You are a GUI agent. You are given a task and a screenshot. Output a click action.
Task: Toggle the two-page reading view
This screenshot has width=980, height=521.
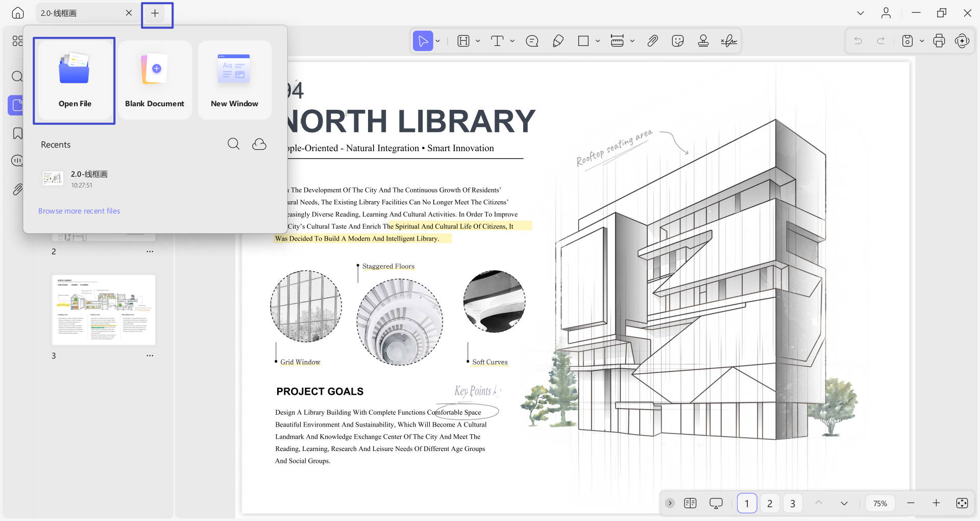click(690, 503)
